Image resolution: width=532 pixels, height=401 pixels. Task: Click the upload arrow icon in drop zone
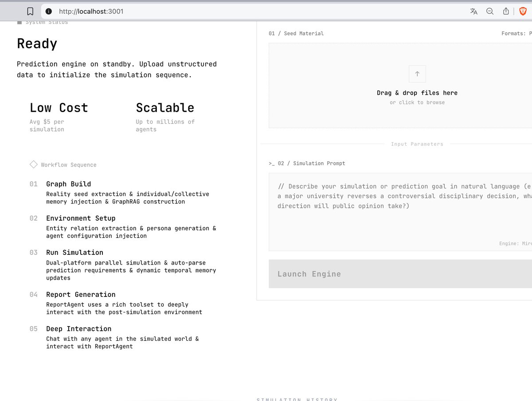[417, 74]
